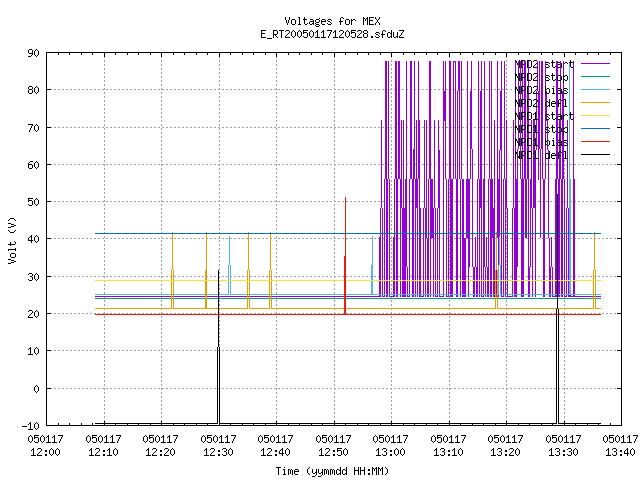The image size is (640, 480).
Task: Click the y-axis tick label 0
Action: [x=36, y=389]
